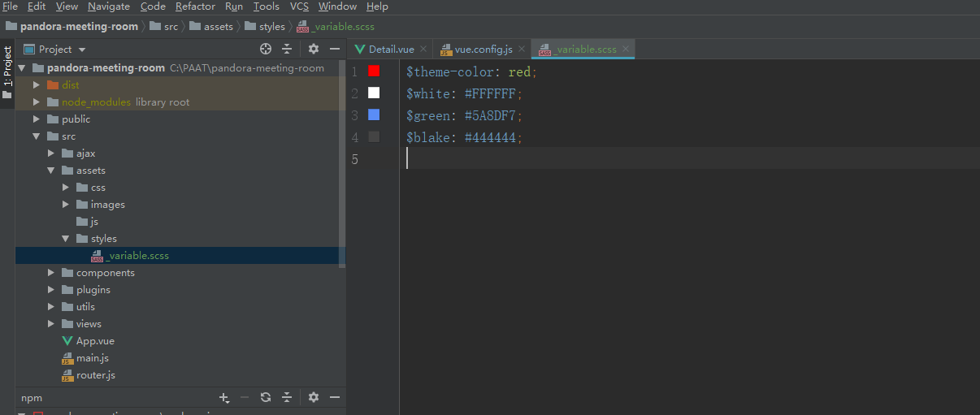The image size is (980, 415).
Task: Collapse the assets folder
Action: (50, 171)
